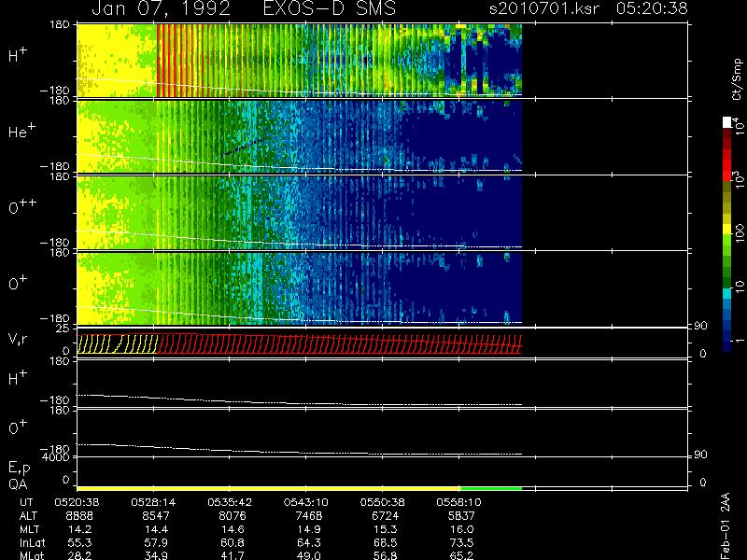Click the file name "s2010701.ksr"

[544, 8]
